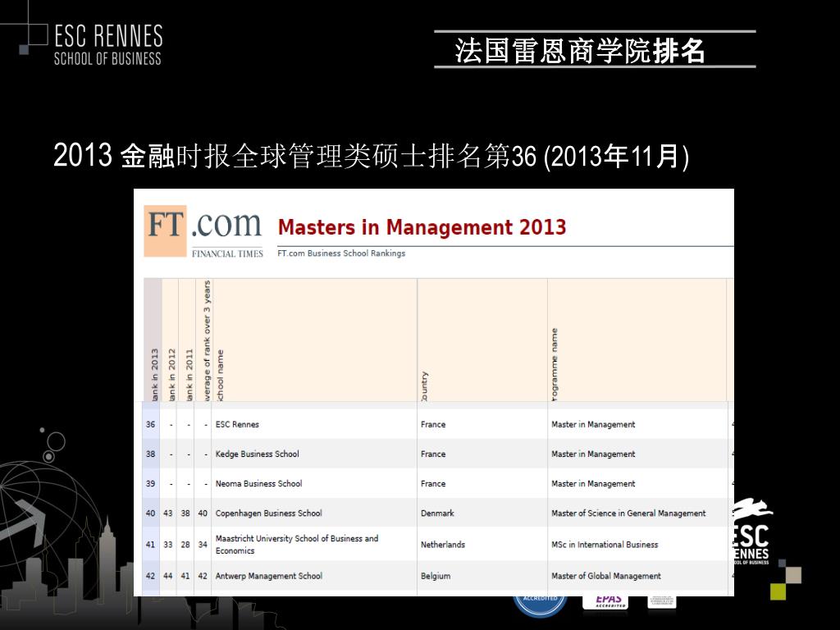
Task: Click the ESC Rennes School of Business logo
Action: (107, 45)
